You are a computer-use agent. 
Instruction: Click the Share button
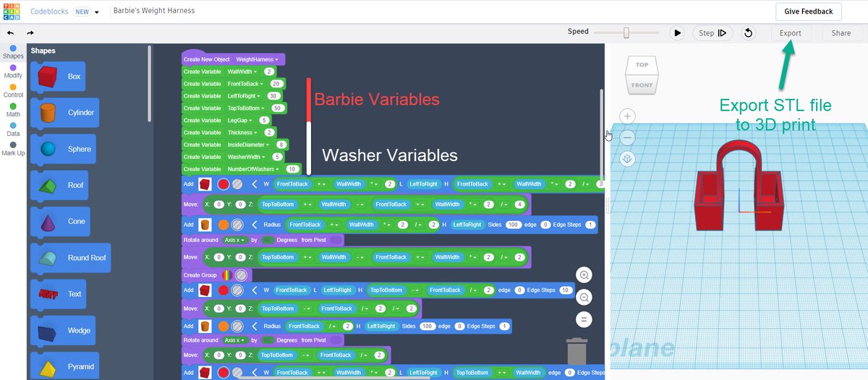pyautogui.click(x=841, y=33)
